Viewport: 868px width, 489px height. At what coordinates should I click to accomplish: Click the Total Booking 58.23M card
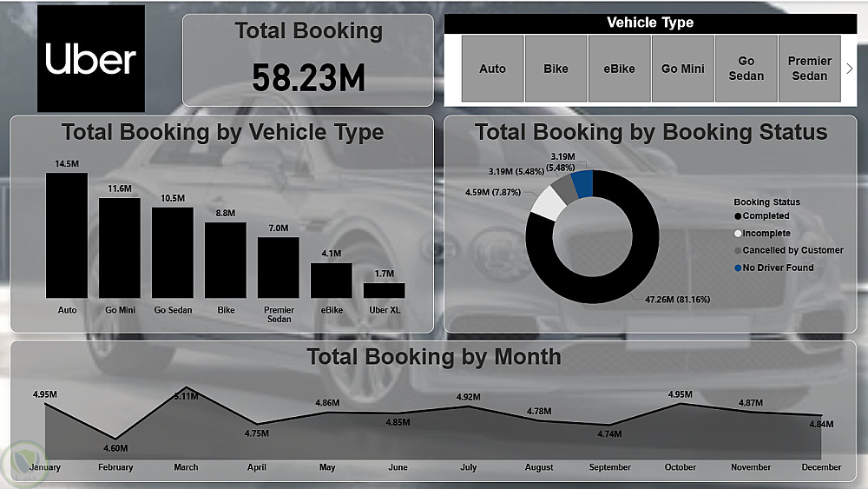click(308, 60)
